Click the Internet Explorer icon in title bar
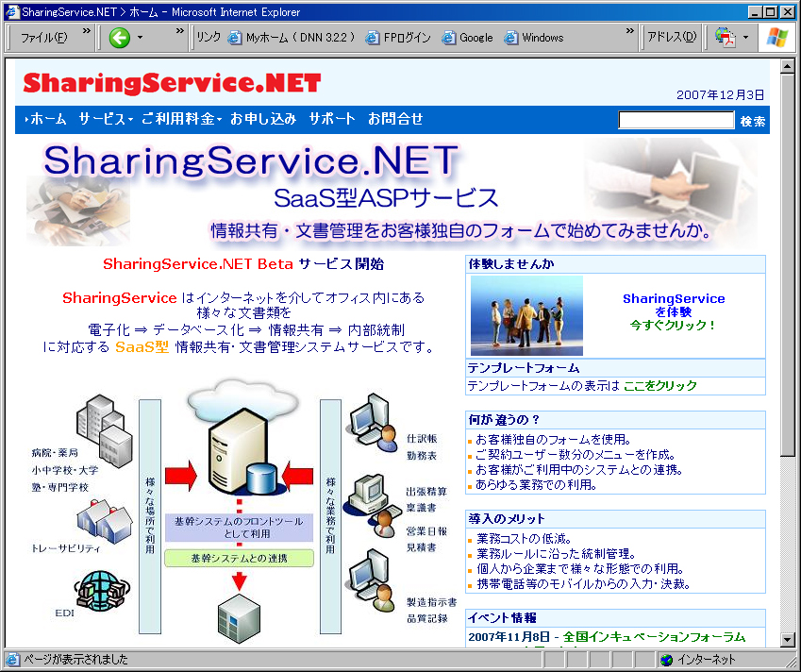The height and width of the screenshot is (672, 801). (x=11, y=11)
